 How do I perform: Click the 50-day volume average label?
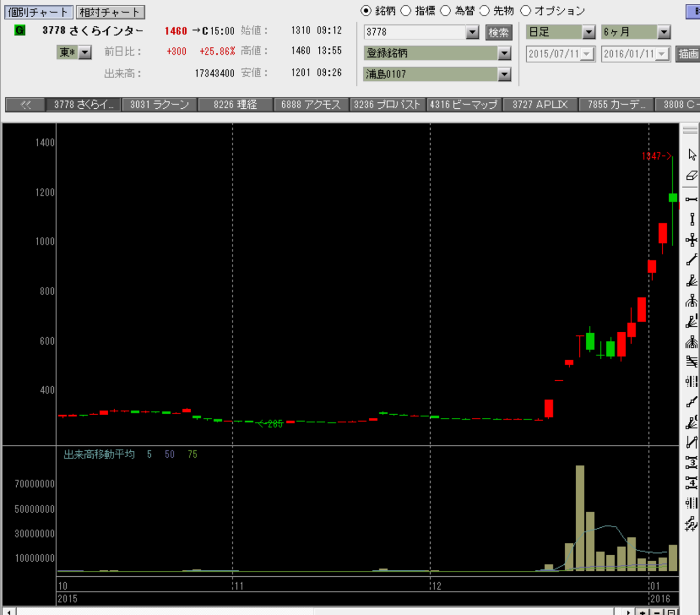coord(170,455)
